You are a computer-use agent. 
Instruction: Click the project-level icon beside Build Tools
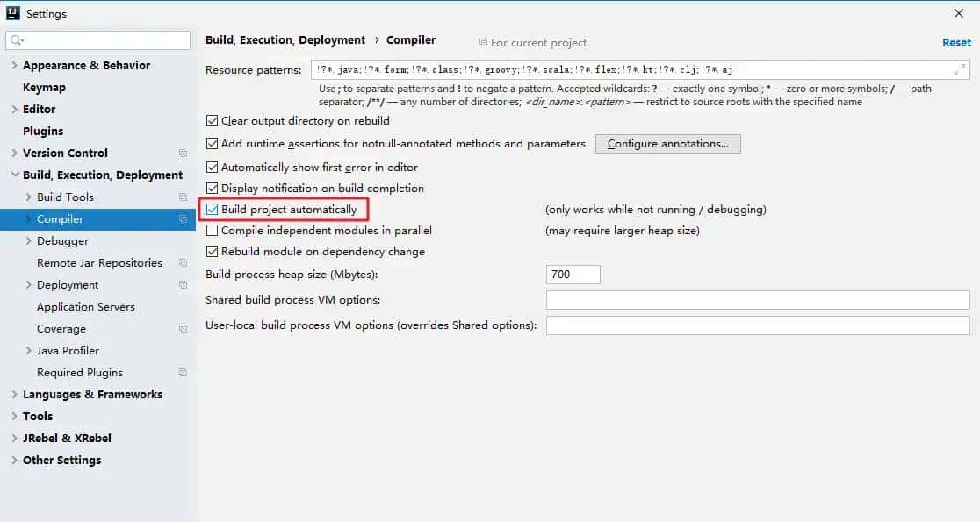tap(184, 197)
